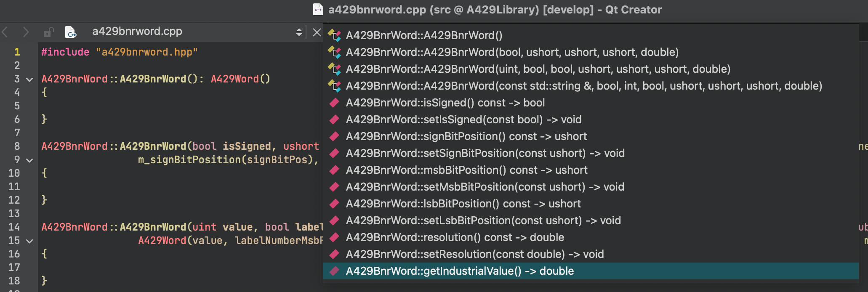Click the lsbBitPosition method diamond icon
868x292 pixels.
(334, 204)
